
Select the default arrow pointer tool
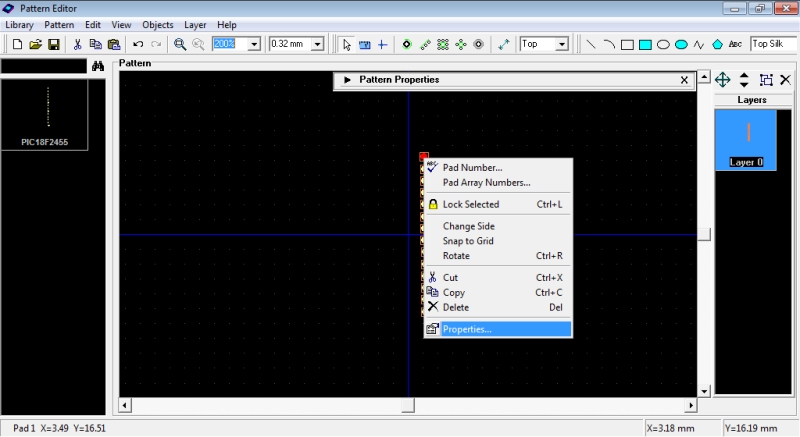click(346, 44)
